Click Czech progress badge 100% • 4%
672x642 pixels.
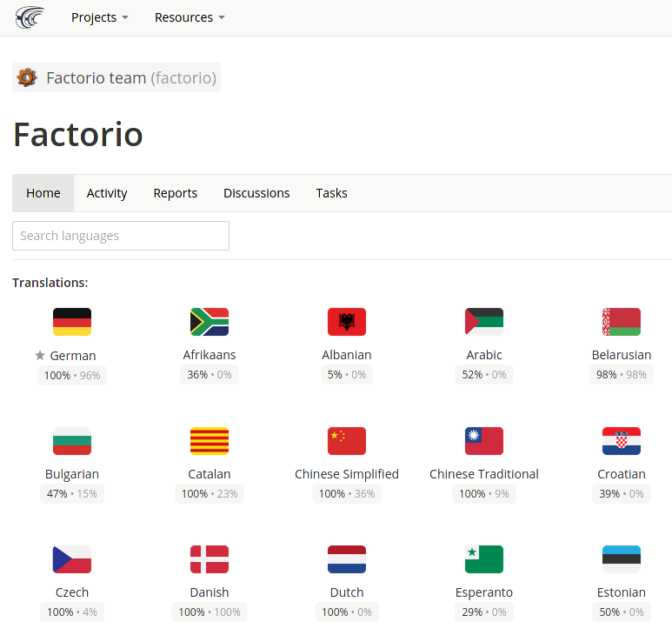coord(72,612)
